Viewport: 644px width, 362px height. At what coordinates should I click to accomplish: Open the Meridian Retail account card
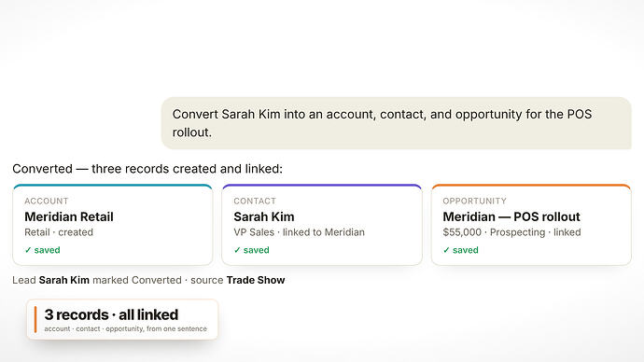[113, 225]
